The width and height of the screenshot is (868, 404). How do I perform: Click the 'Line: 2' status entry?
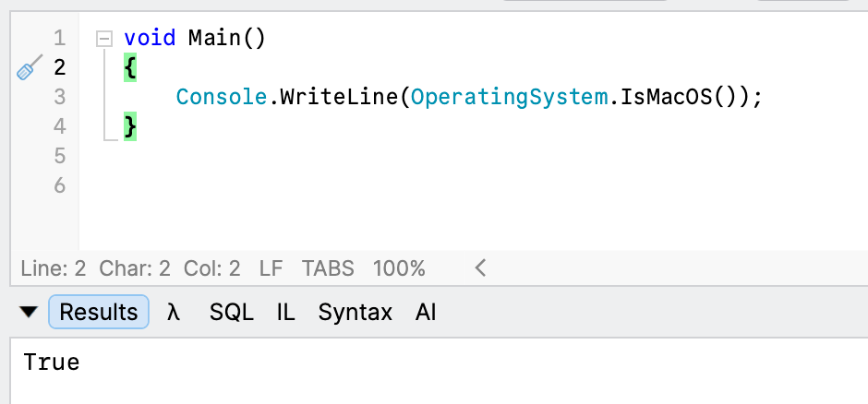coord(54,268)
